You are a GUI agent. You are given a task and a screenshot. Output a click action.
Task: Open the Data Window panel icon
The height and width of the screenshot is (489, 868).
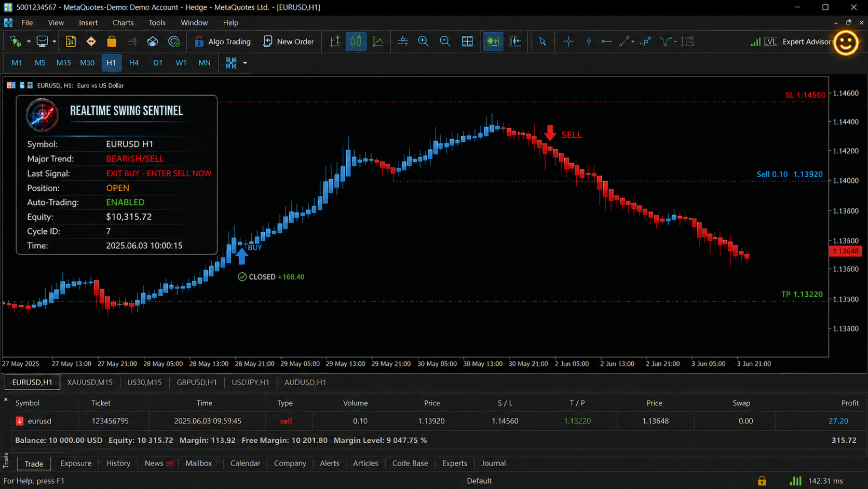[71, 42]
